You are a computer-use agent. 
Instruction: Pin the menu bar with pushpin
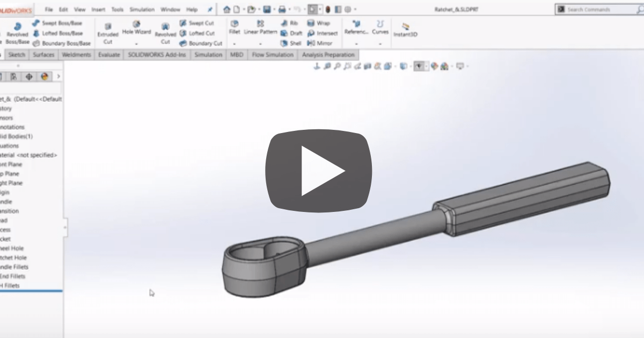[x=210, y=9]
